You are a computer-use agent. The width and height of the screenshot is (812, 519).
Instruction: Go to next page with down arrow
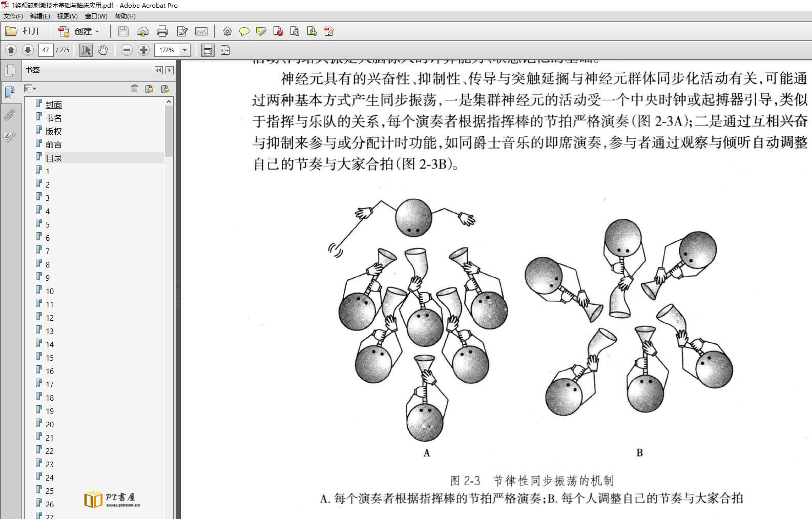[x=28, y=50]
